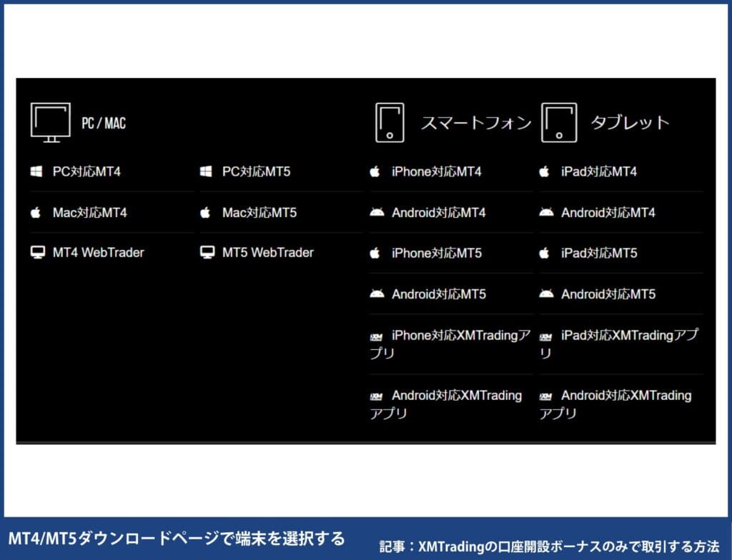Launch the MT4 WebTrader link

tap(99, 252)
